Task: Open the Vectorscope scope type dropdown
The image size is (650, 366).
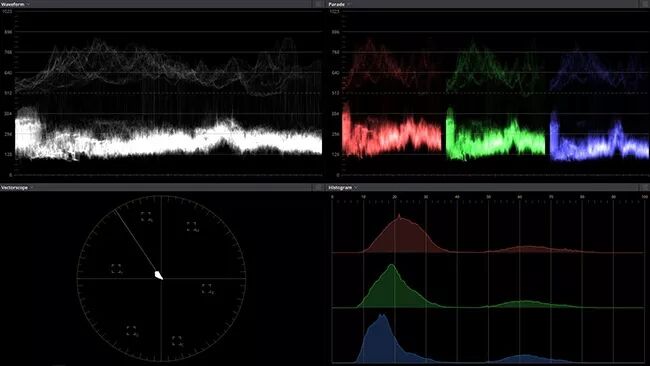Action: (x=17, y=188)
